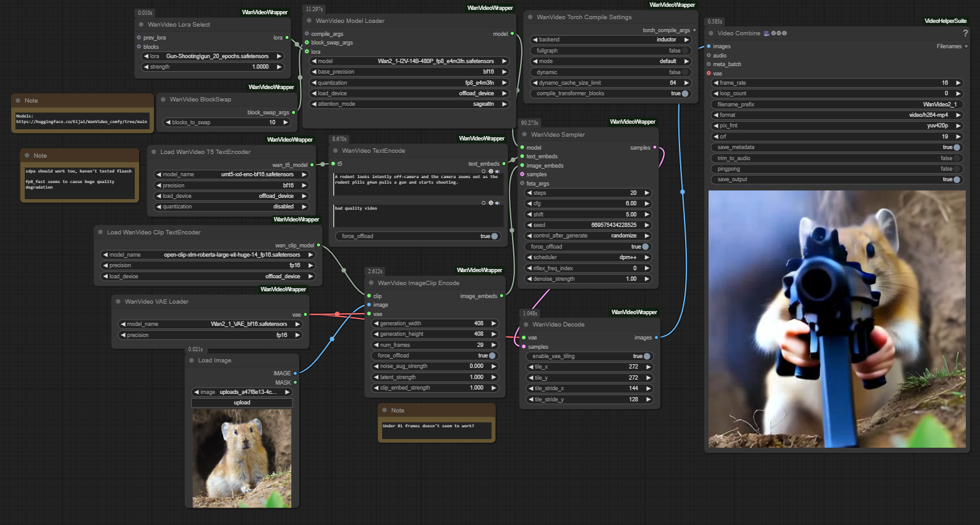The width and height of the screenshot is (980, 525).
Task: Collapse the Load Image node using its title dot
Action: (x=192, y=360)
